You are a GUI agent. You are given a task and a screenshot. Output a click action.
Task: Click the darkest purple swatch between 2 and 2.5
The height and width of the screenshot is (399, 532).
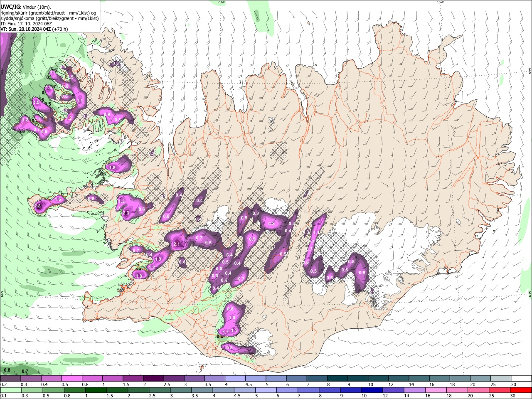[153, 378]
